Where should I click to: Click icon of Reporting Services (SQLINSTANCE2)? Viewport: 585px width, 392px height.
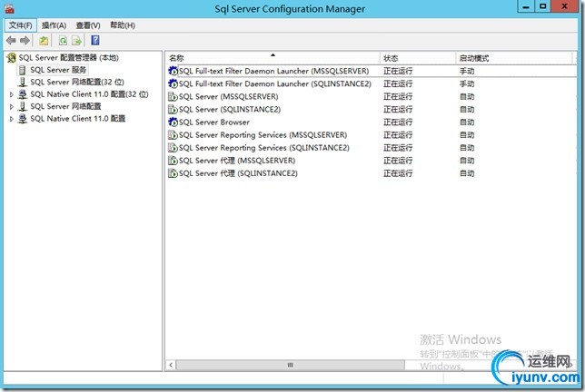173,148
